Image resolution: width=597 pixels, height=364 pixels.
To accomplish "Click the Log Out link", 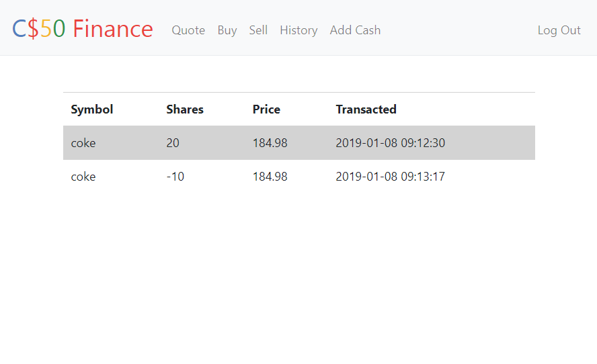I will click(x=559, y=30).
